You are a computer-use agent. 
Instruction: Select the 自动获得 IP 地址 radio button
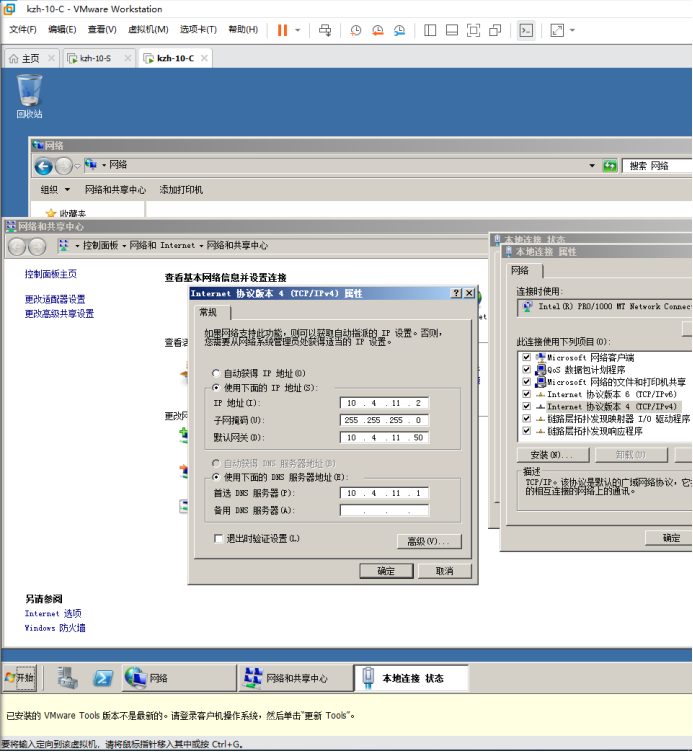[x=216, y=373]
